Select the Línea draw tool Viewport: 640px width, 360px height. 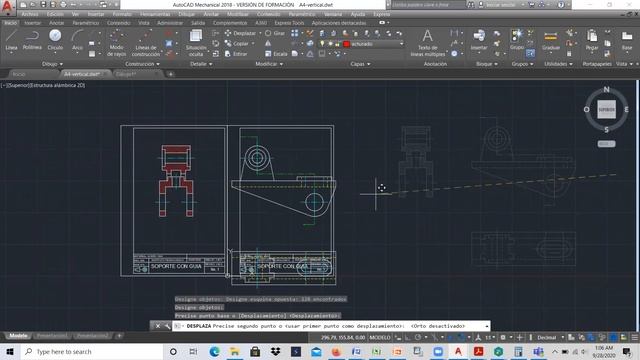coord(11,40)
